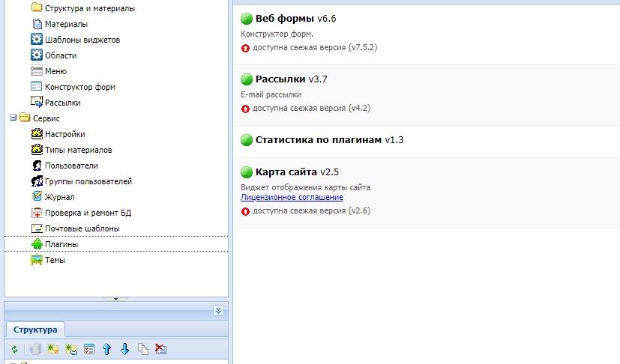Click the blue up arrow icon
620x364 pixels.
point(107,349)
